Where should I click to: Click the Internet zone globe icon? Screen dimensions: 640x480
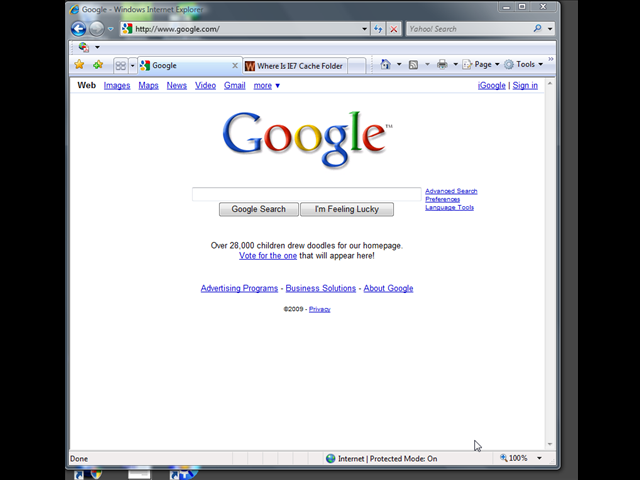pos(330,458)
